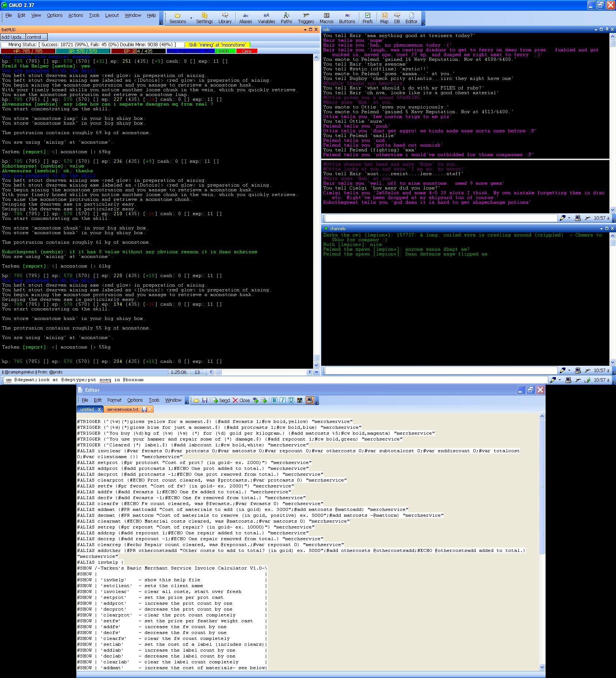The height and width of the screenshot is (678, 616).
Task: Open the File menu in CMUD
Action: coord(9,15)
